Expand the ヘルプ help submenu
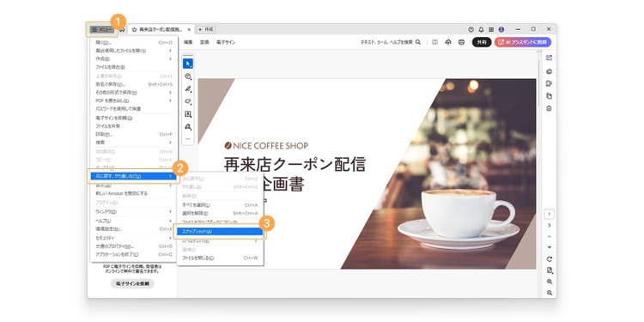644x322 pixels. 133,221
